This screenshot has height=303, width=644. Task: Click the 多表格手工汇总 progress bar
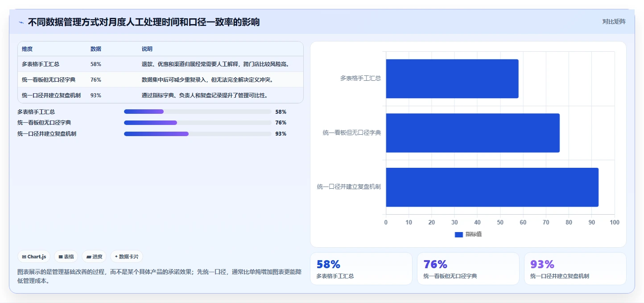click(198, 112)
